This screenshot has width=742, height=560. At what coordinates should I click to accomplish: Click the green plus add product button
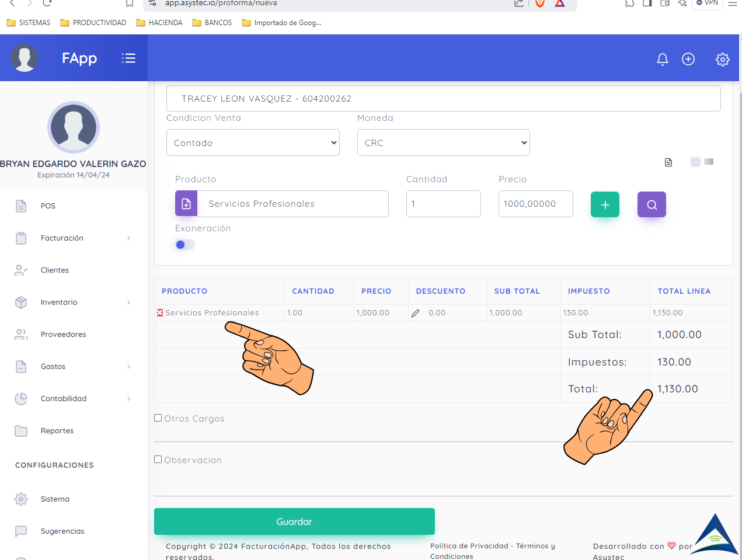pyautogui.click(x=605, y=204)
